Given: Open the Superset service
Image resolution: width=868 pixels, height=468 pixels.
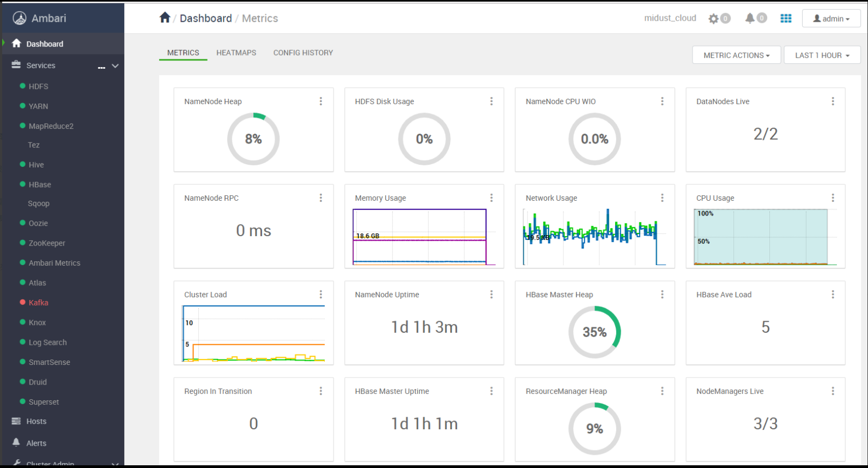Looking at the screenshot, I should click(44, 402).
